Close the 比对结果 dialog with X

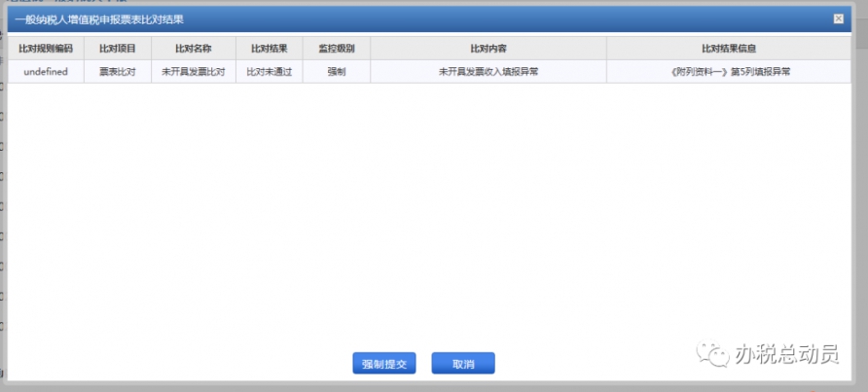coord(839,18)
